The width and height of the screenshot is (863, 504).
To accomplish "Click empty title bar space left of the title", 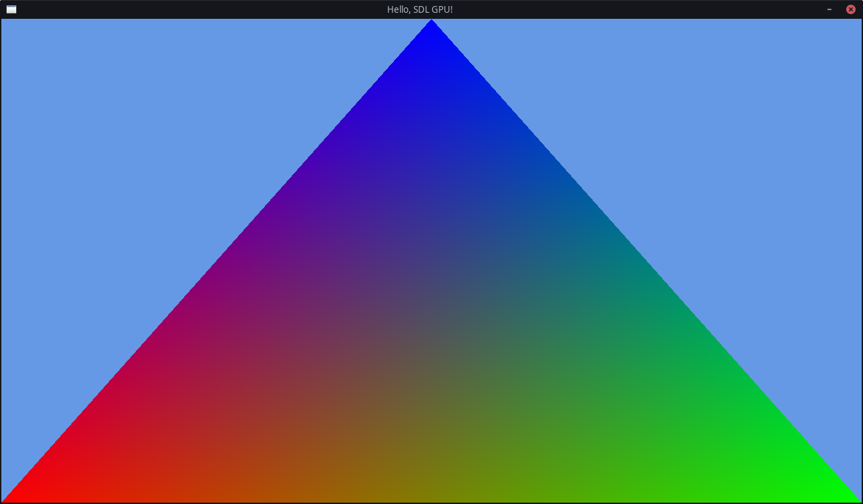I will tap(202, 9).
